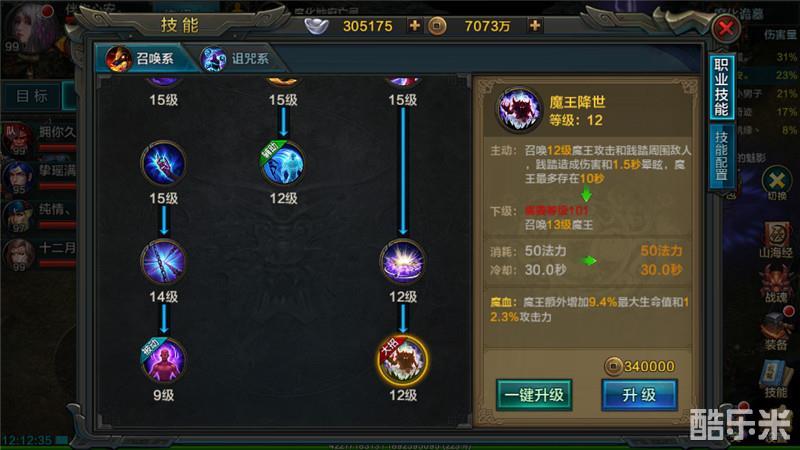Open the 职业技能 side tab
This screenshot has width=800, height=450.
[721, 87]
